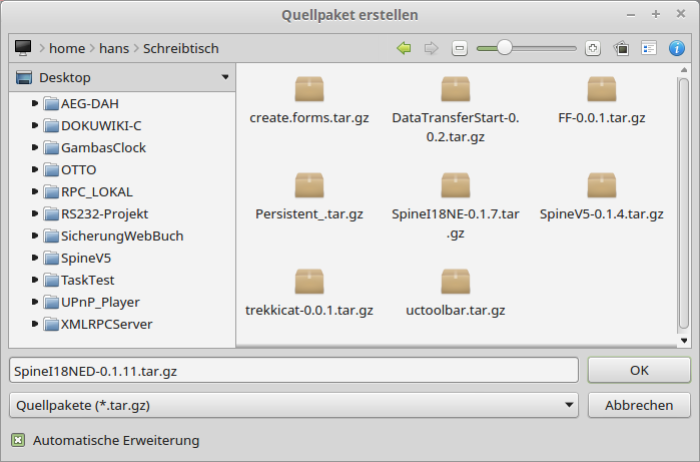This screenshot has width=700, height=462.
Task: Select the uctoolbar.tar.gz file icon
Action: pyautogui.click(x=455, y=283)
